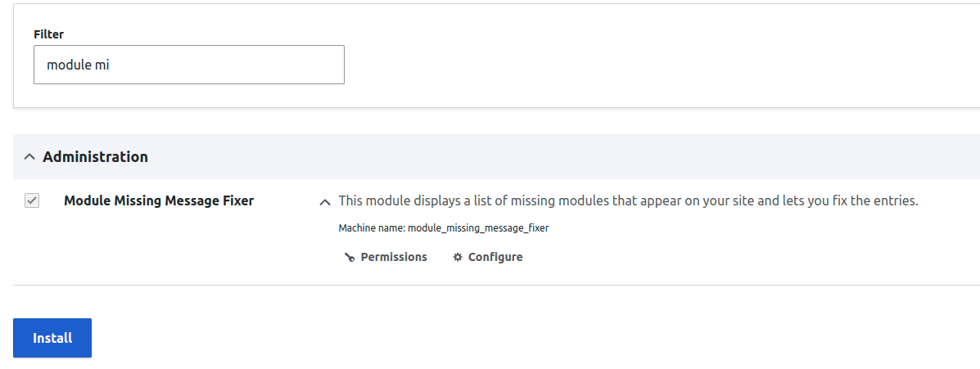Click the Install button

coord(52,338)
